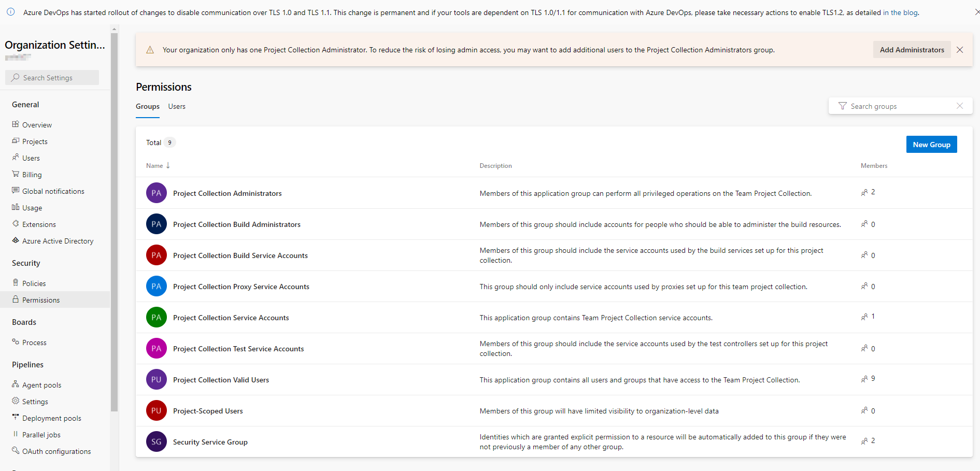Click the Project Collection Proxy Service Accounts avatar
This screenshot has width=980, height=471.
[x=157, y=286]
